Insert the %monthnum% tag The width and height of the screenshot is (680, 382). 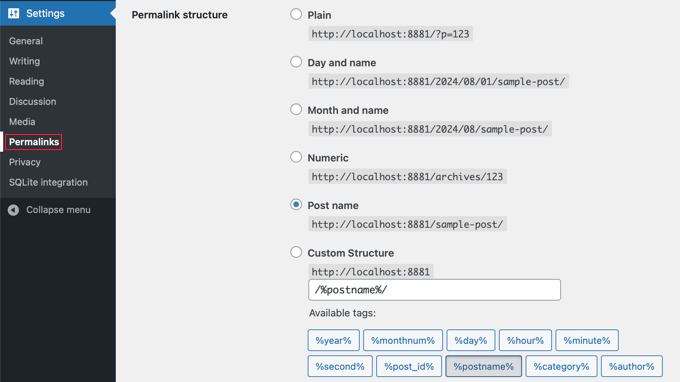(x=403, y=340)
